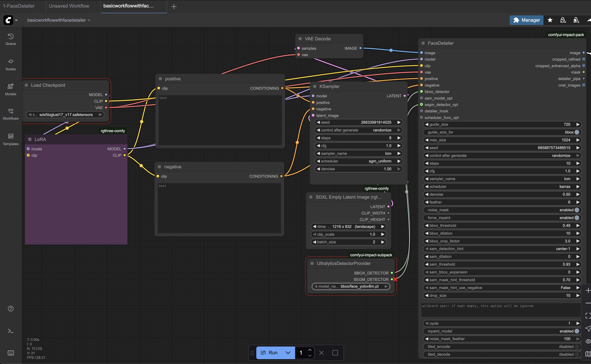591x364 pixels.
Task: Click the star icon beside Manager
Action: pyautogui.click(x=550, y=20)
